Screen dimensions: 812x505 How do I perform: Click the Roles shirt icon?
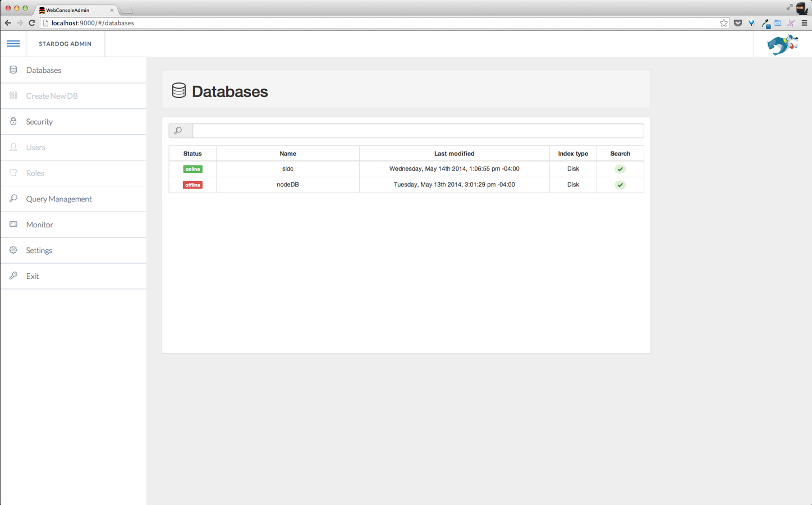[13, 173]
